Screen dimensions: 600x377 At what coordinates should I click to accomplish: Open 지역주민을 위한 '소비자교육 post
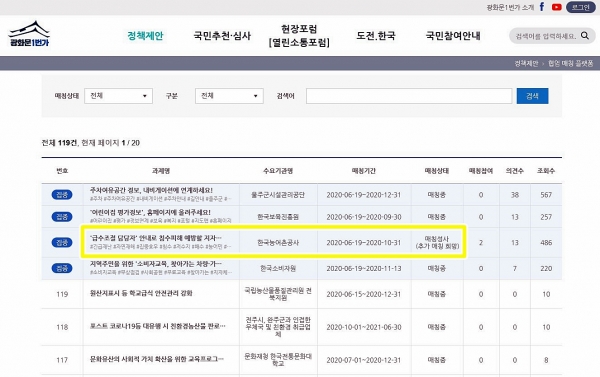155,264
